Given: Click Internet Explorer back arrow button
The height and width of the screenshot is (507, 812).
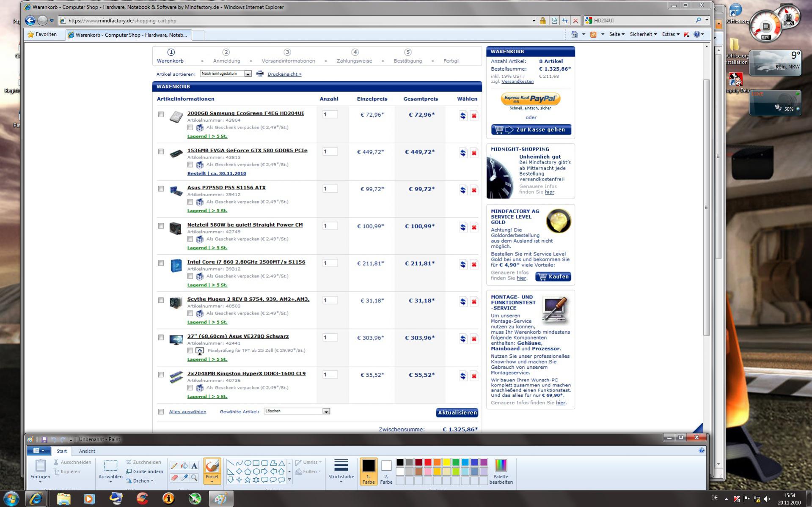Looking at the screenshot, I should click(30, 20).
